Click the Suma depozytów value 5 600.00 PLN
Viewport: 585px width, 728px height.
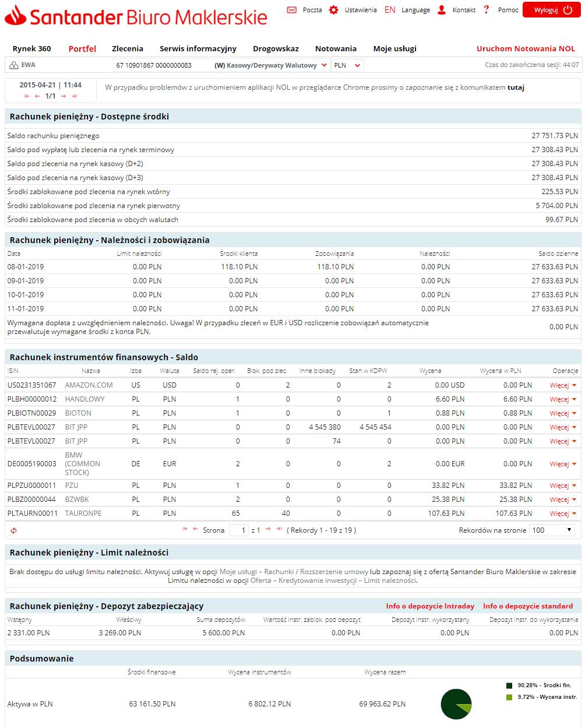click(x=224, y=633)
